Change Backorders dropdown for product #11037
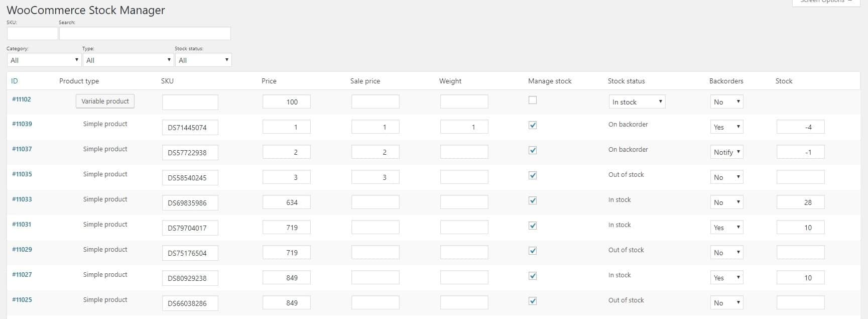Screen dimensions: 868x319 (x=726, y=152)
